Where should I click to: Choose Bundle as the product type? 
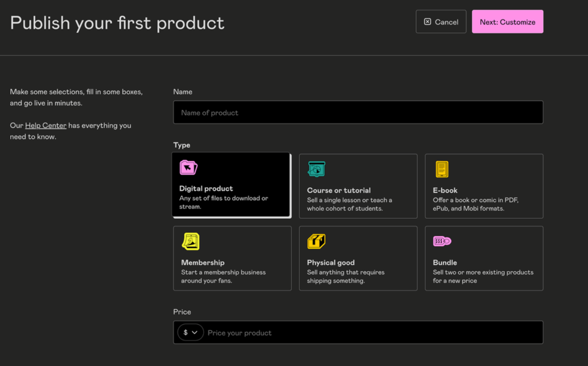[x=483, y=258]
